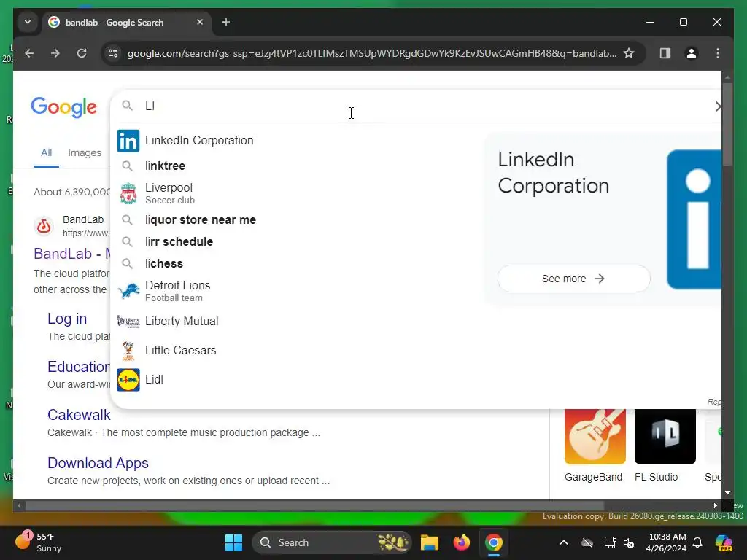Open the Download Apps sitelink

[98, 463]
